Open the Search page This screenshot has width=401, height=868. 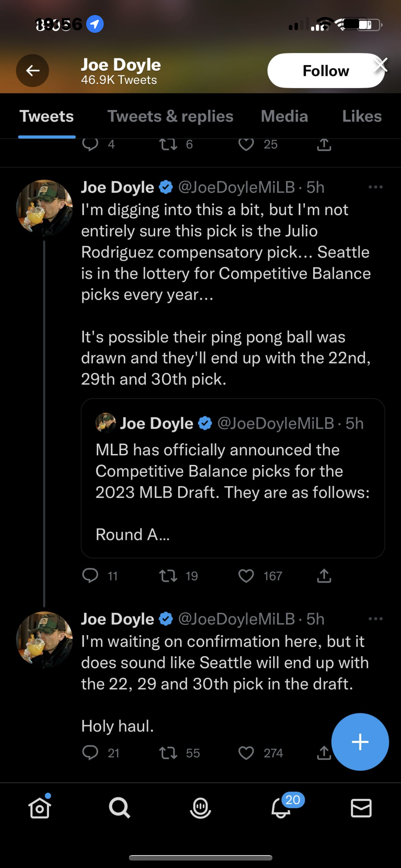[120, 808]
